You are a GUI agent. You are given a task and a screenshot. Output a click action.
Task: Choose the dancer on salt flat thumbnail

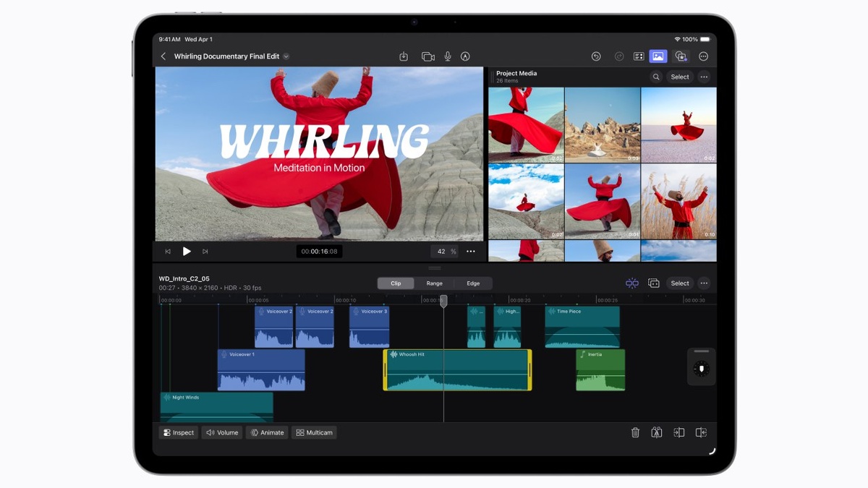pyautogui.click(x=678, y=125)
